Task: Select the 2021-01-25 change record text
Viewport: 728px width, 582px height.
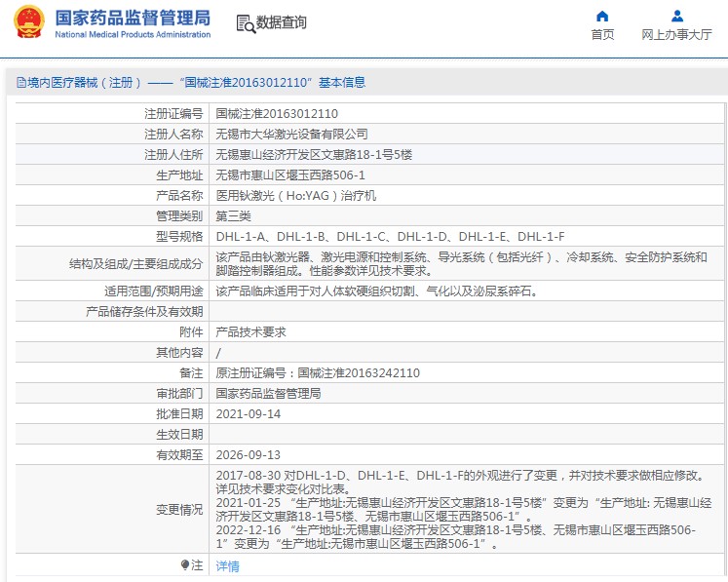Action: (464, 509)
